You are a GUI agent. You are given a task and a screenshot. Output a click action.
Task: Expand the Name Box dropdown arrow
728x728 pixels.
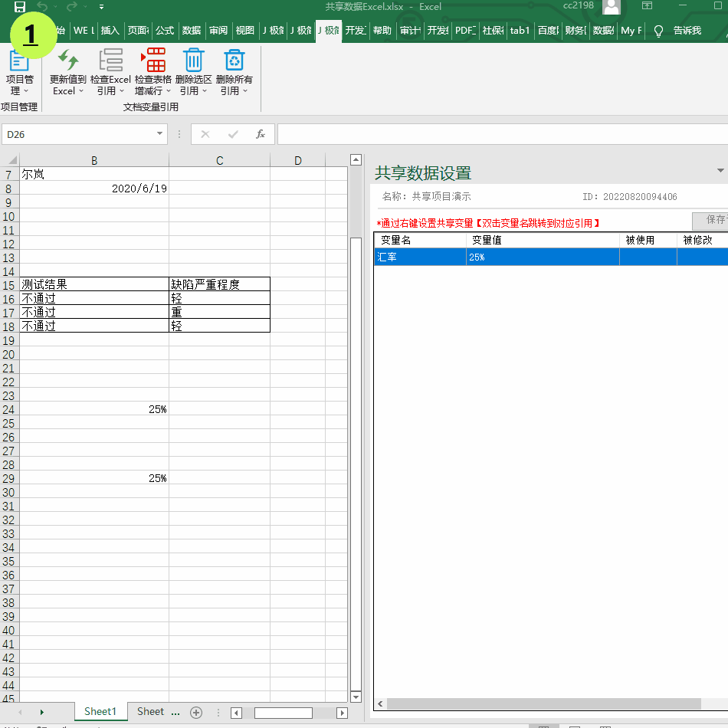tap(160, 134)
